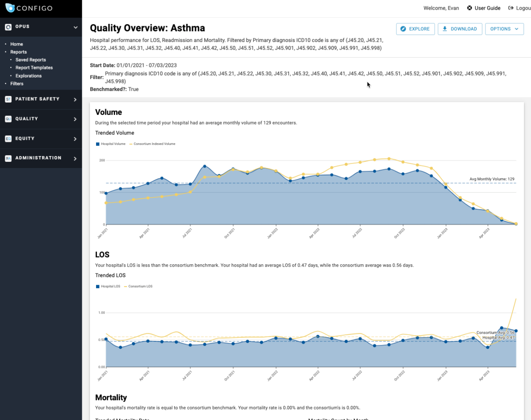Click the Configo logo in the header
This screenshot has height=420, width=531.
(x=29, y=8)
